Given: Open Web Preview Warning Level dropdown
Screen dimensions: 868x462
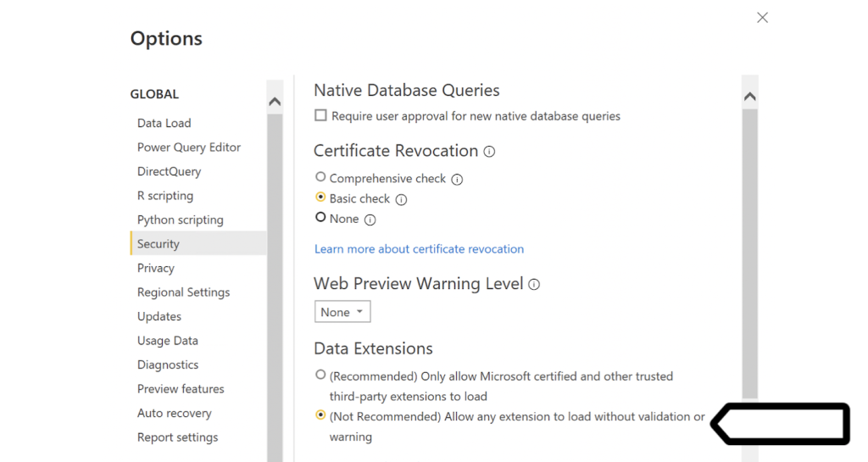Looking at the screenshot, I should tap(342, 311).
